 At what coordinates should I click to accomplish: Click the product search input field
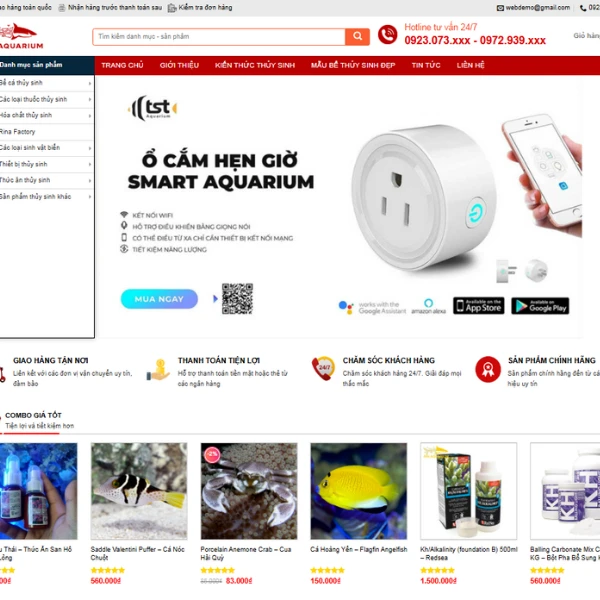pos(219,37)
